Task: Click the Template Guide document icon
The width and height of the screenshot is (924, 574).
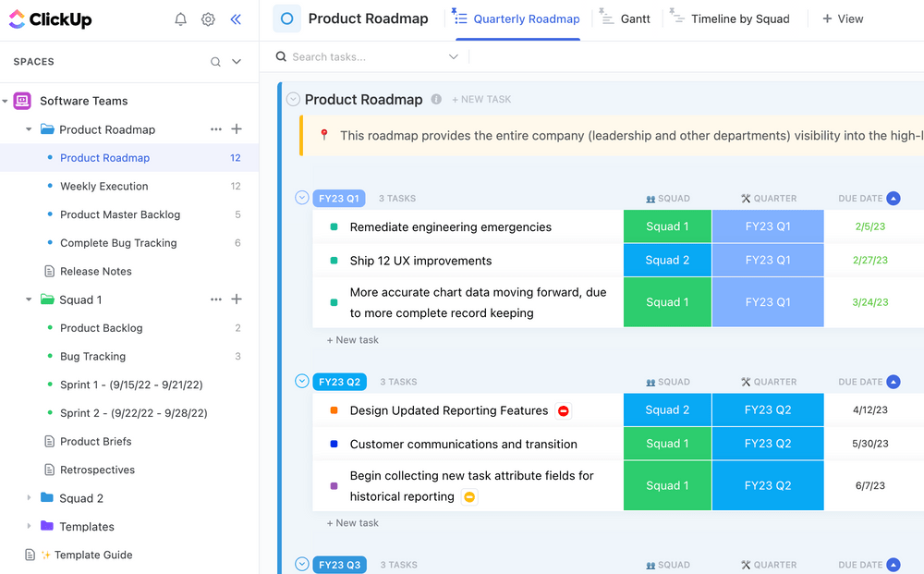Action: click(x=30, y=555)
